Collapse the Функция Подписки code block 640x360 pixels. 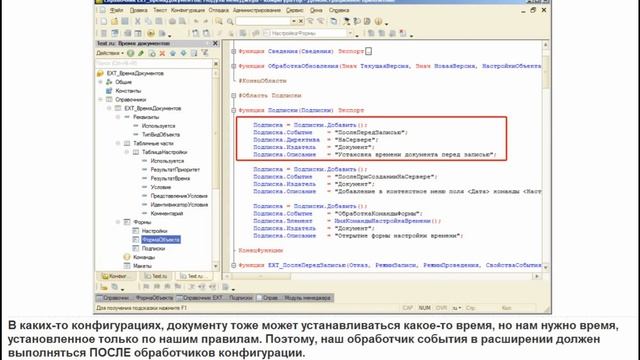[233, 110]
